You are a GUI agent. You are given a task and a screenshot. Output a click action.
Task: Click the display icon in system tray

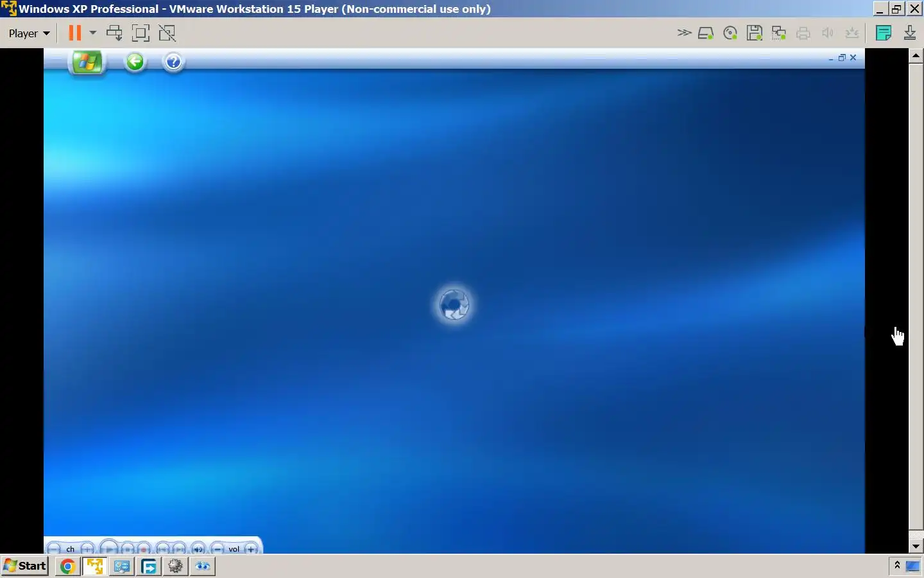click(912, 566)
